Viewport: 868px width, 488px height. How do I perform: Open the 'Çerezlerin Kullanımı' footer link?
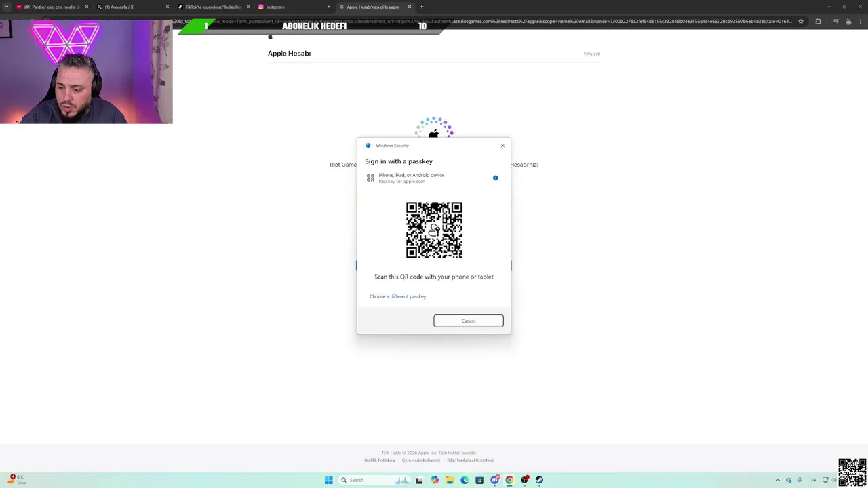point(421,460)
